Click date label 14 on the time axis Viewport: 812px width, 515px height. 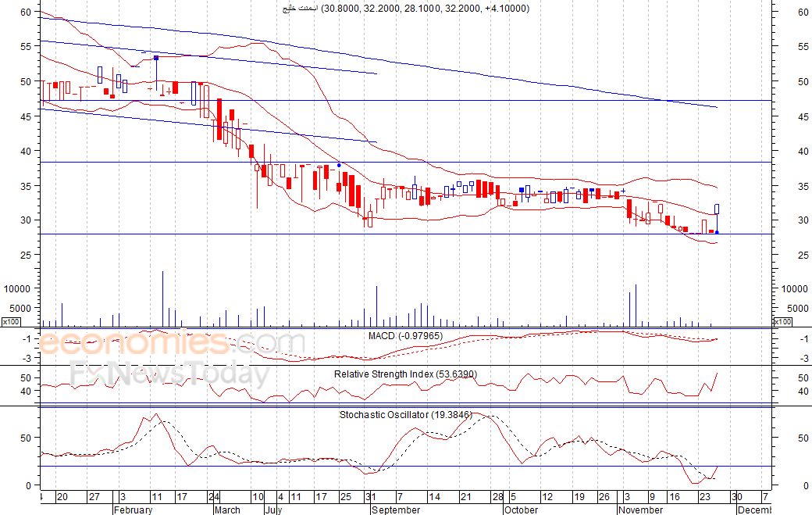(x=434, y=497)
